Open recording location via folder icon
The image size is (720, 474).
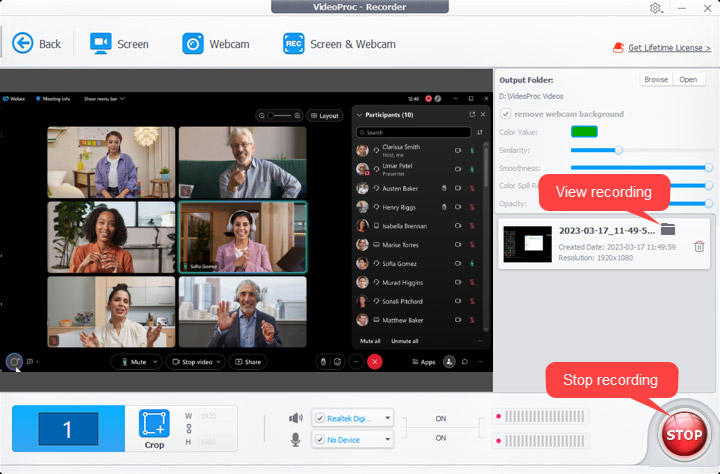point(668,229)
